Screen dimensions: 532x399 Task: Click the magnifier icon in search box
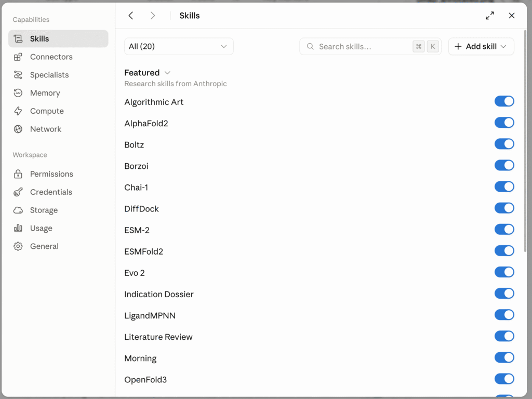point(310,46)
